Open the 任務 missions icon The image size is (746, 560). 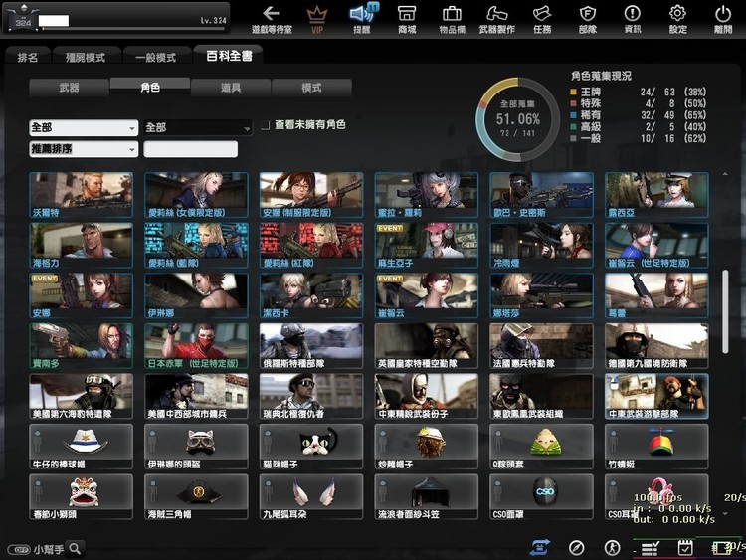pos(542,19)
